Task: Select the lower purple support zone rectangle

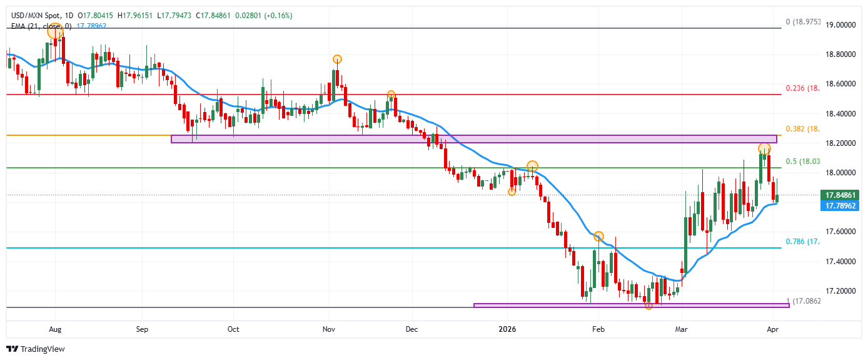Action: 631,305
